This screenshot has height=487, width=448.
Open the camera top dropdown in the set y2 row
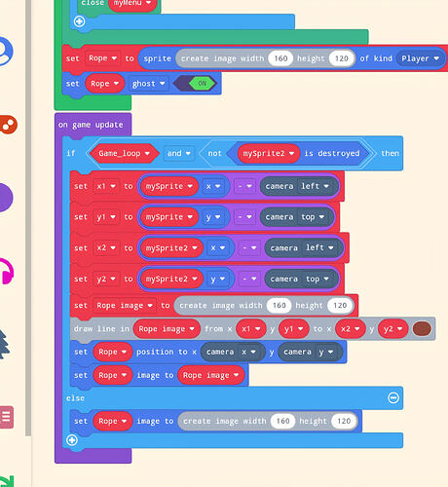point(317,279)
